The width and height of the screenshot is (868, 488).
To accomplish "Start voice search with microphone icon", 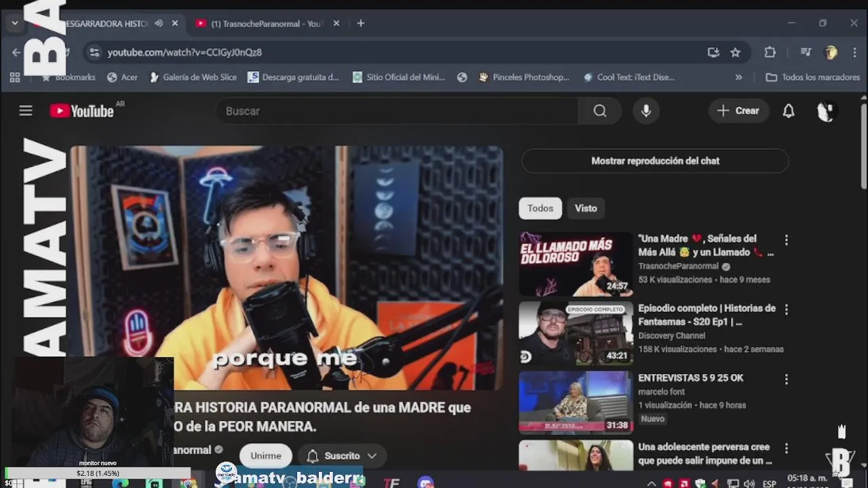I will (646, 110).
